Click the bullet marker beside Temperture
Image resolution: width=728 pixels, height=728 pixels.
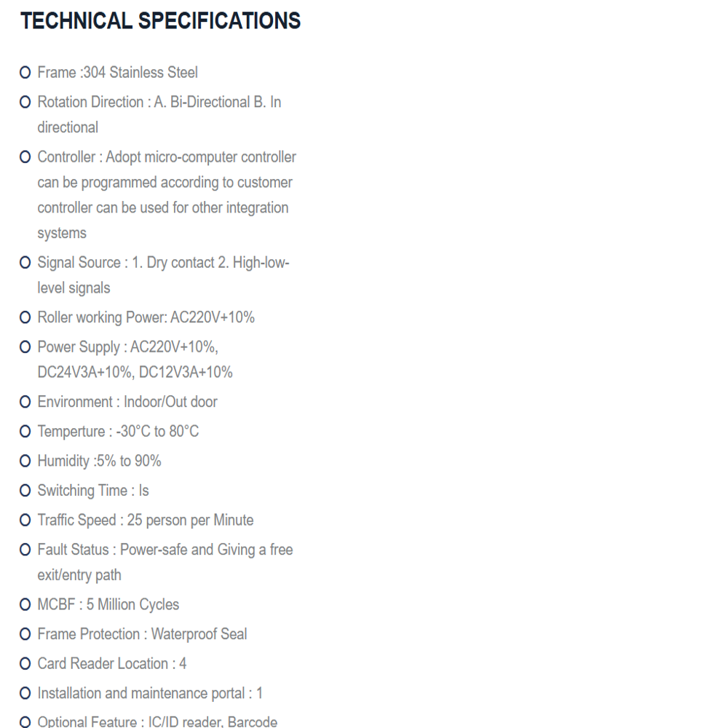(x=25, y=431)
